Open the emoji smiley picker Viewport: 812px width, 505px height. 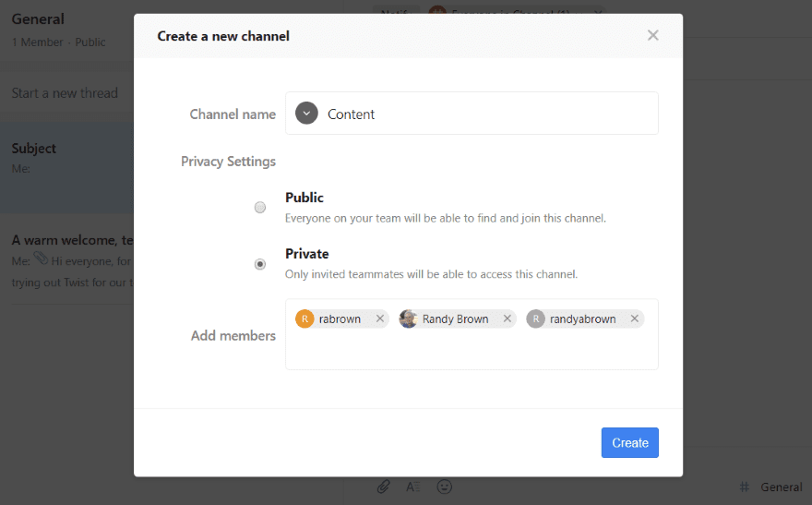(x=444, y=486)
